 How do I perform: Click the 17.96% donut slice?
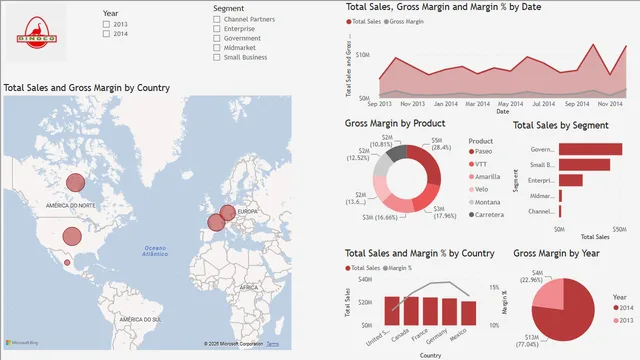[x=425, y=198]
